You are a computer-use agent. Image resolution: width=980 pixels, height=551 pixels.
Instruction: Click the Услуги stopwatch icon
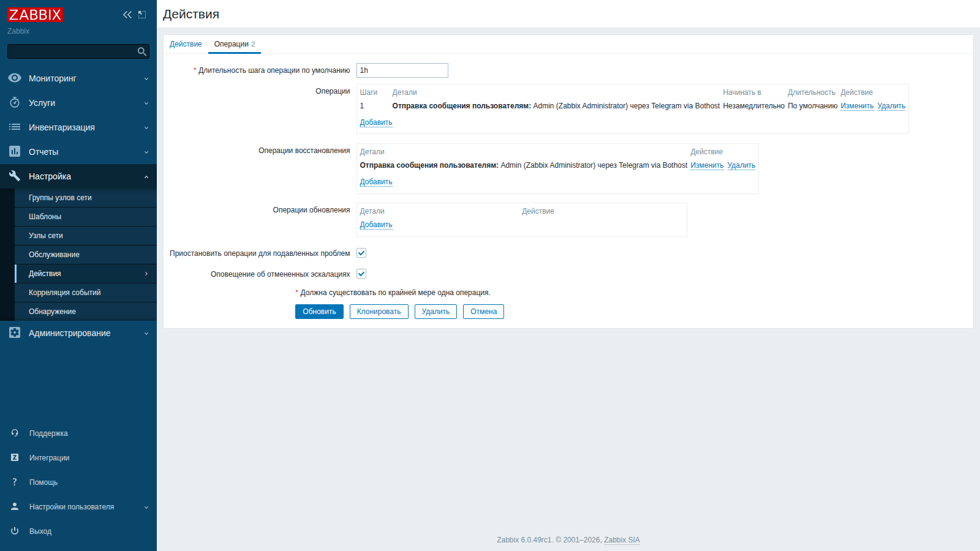(x=15, y=103)
